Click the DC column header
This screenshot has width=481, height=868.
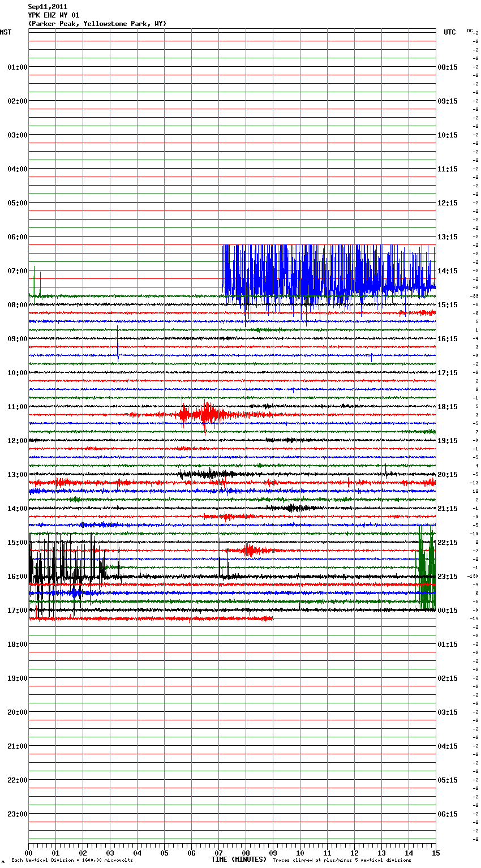[x=470, y=31]
